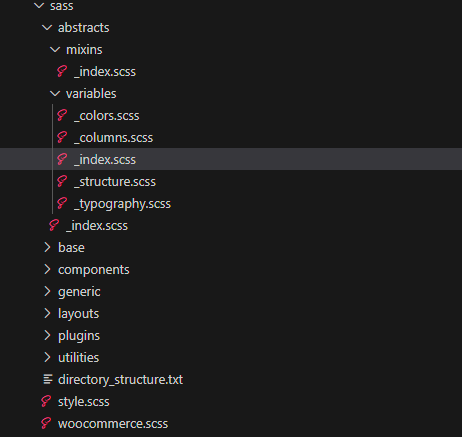The image size is (462, 437).
Task: Click the Sass icon beside _typography.scss
Action: click(x=62, y=203)
